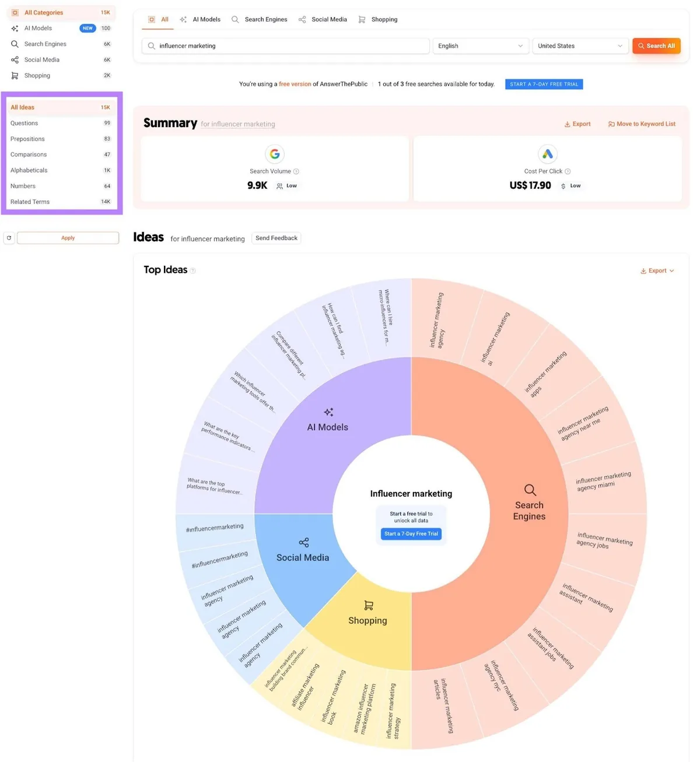700x762 pixels.
Task: Click the AI Models sparkle icon in sidebar
Action: click(x=15, y=28)
